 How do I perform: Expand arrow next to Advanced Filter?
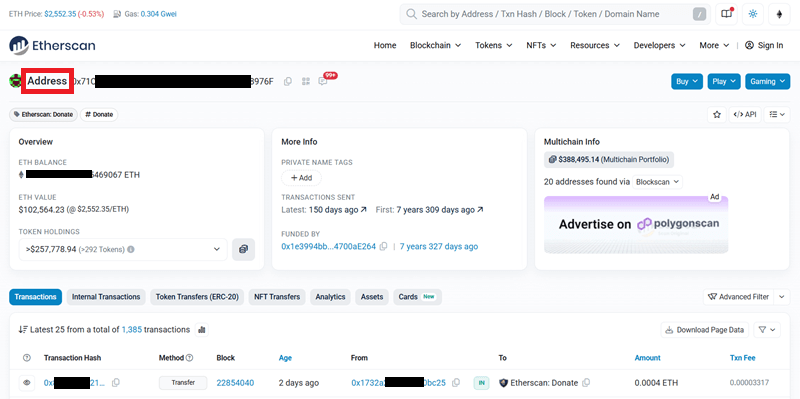coord(782,297)
